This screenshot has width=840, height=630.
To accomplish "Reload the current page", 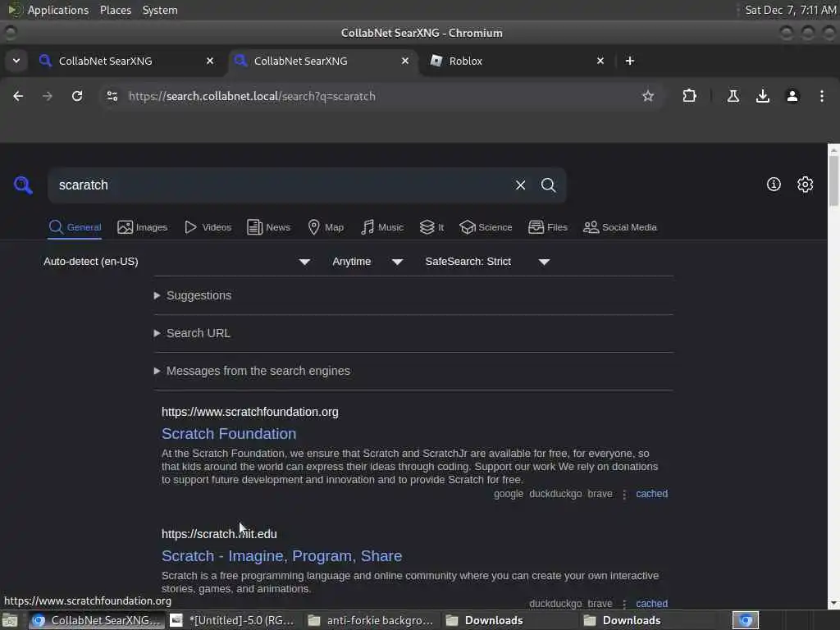I will click(77, 97).
